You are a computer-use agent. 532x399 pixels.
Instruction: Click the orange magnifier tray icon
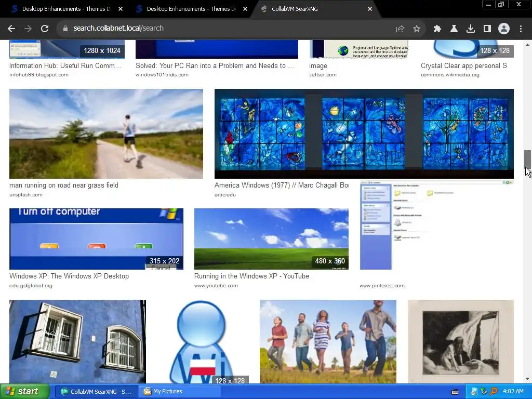pos(494,392)
